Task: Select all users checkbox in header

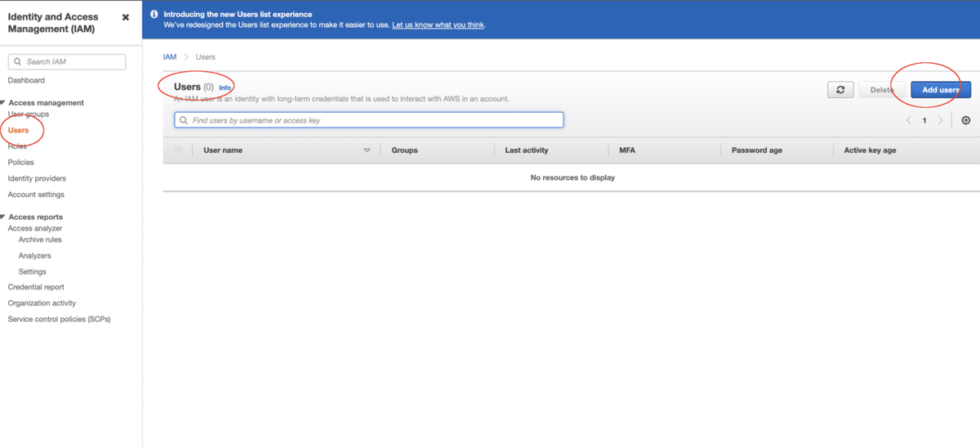Action: [x=178, y=150]
